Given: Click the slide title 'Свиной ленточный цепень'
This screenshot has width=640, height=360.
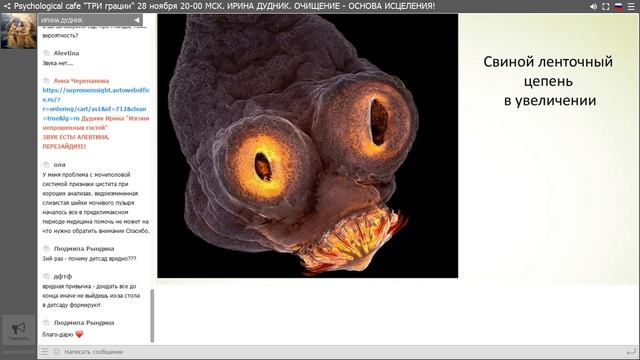Looking at the screenshot, I should pyautogui.click(x=548, y=71).
